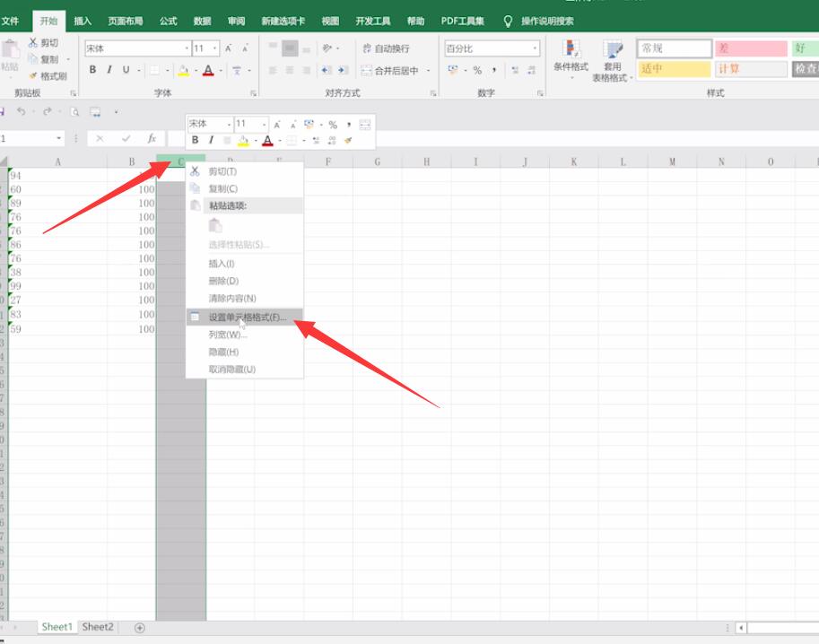The height and width of the screenshot is (644, 819).
Task: Click the comma style icon in the ribbon
Action: tap(493, 70)
